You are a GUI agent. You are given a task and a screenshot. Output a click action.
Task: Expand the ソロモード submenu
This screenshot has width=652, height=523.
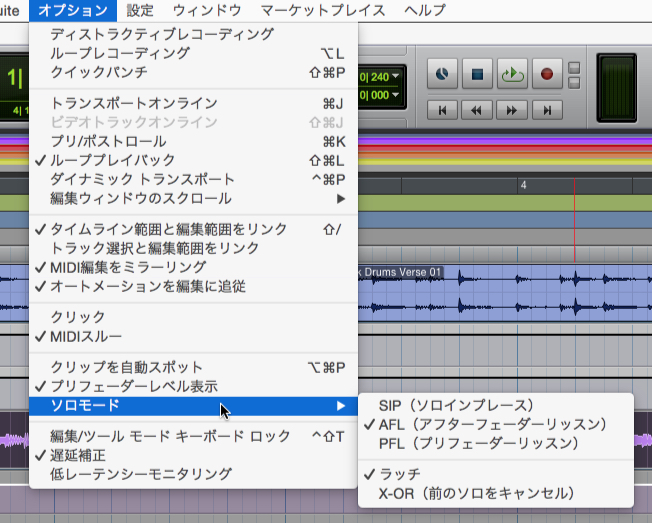coord(193,406)
